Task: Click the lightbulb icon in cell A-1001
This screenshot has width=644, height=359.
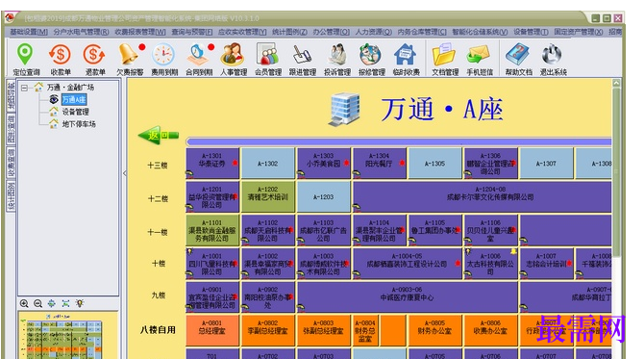Action: 189,251
